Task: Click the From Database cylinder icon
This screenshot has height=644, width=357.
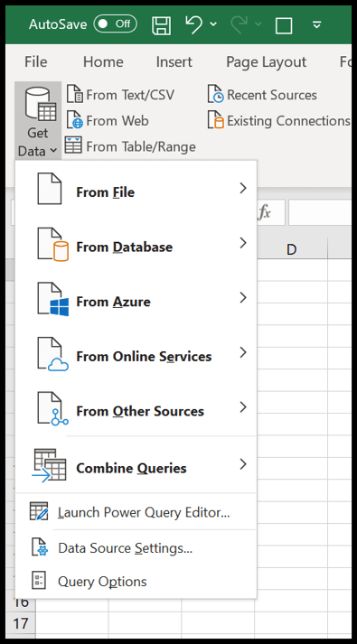Action: (53, 245)
